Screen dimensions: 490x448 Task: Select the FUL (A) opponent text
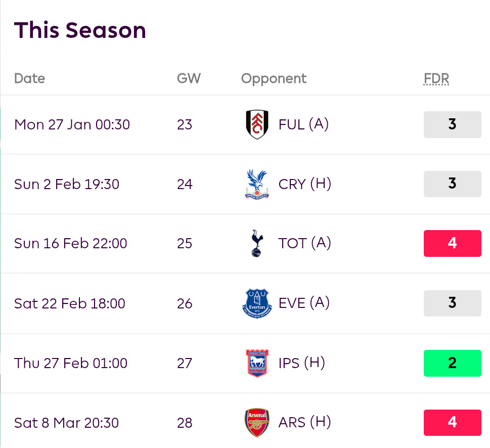(303, 124)
